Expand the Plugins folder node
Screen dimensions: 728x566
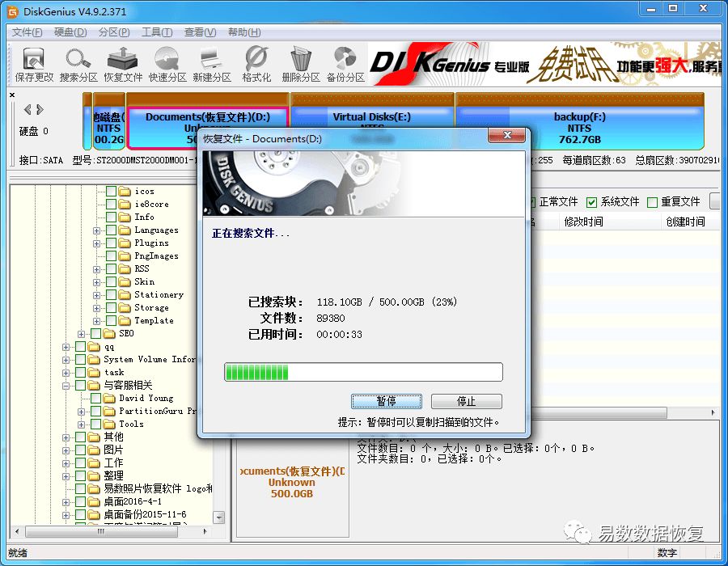[x=96, y=243]
